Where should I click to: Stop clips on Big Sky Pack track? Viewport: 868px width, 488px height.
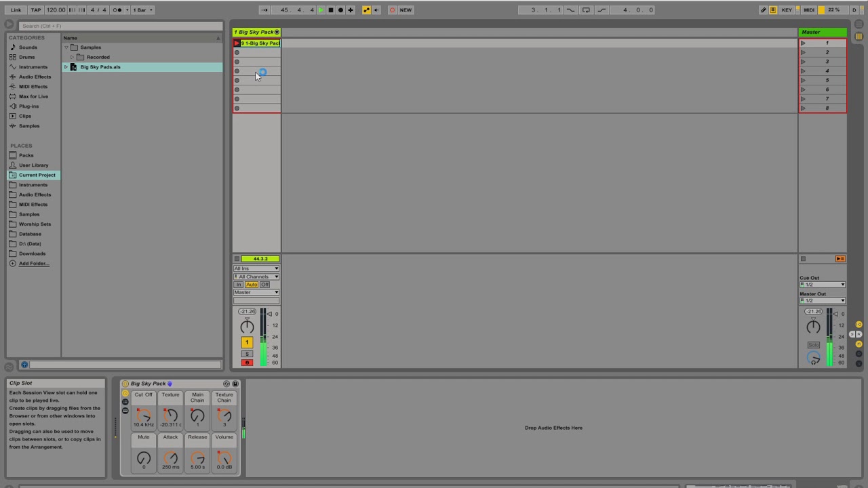pyautogui.click(x=237, y=259)
